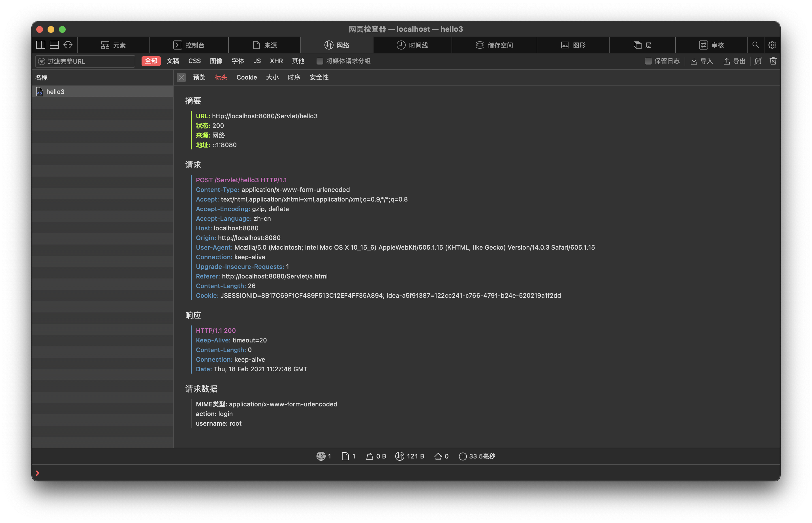Dock inspector to side of window
This screenshot has height=523, width=812.
tap(41, 45)
